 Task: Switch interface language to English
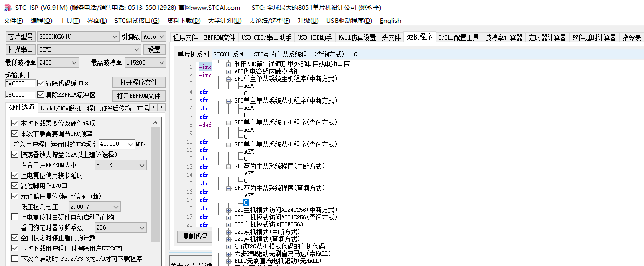coord(390,21)
